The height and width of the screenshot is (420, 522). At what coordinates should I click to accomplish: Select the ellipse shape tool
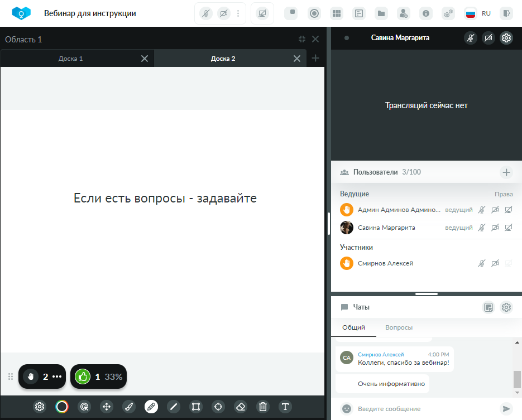pos(218,407)
